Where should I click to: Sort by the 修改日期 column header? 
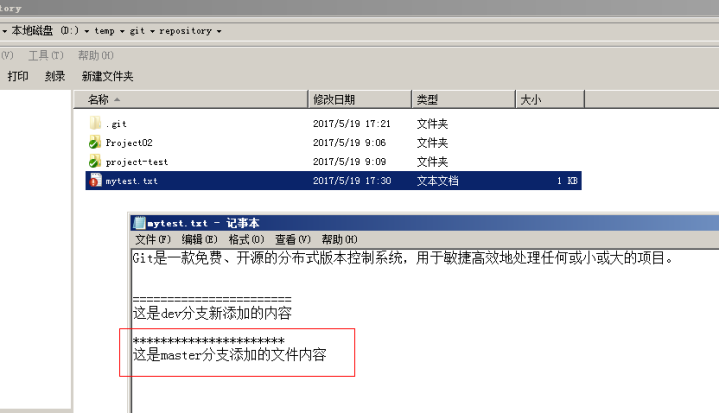pyautogui.click(x=360, y=100)
